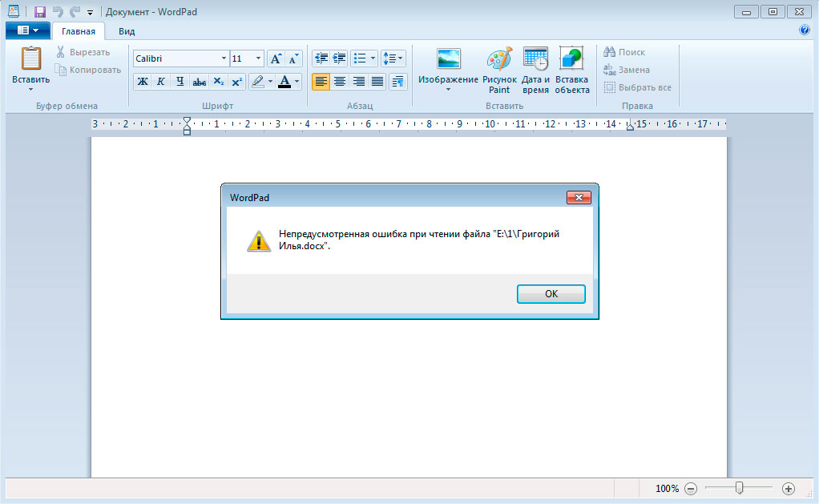Click Вырезать scissors button
The height and width of the screenshot is (504, 819).
click(83, 52)
